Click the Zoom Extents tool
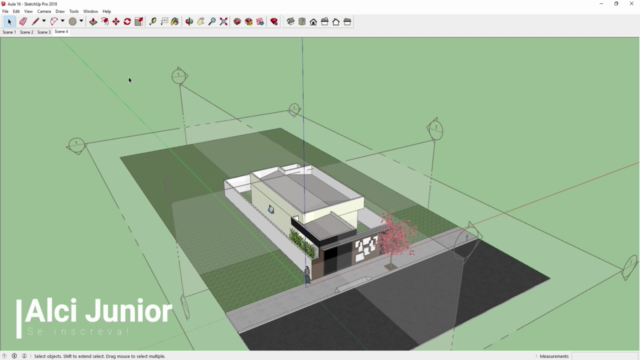Viewport: 640px width, 360px height. [x=223, y=22]
